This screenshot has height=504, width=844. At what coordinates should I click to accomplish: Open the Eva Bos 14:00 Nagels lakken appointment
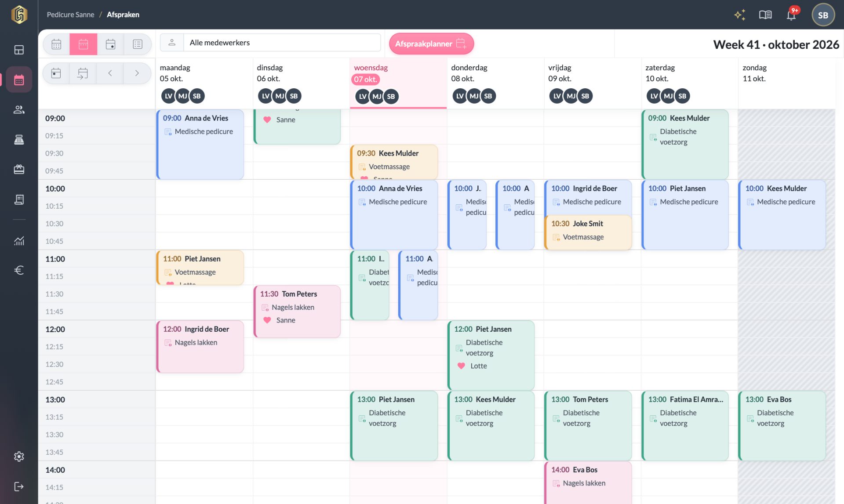588,482
